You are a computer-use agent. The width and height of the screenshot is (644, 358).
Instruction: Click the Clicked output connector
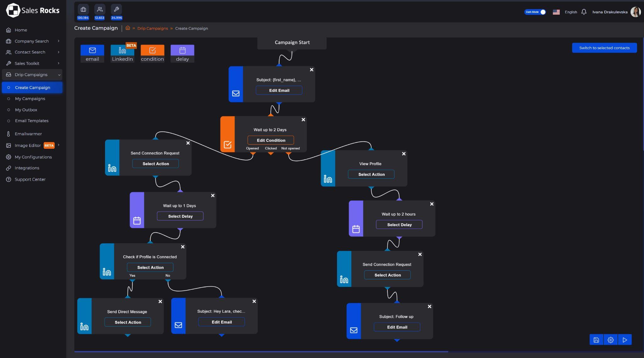pos(271,153)
